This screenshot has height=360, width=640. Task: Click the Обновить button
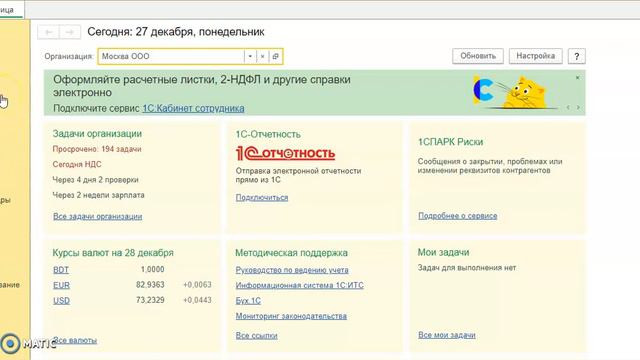click(478, 56)
